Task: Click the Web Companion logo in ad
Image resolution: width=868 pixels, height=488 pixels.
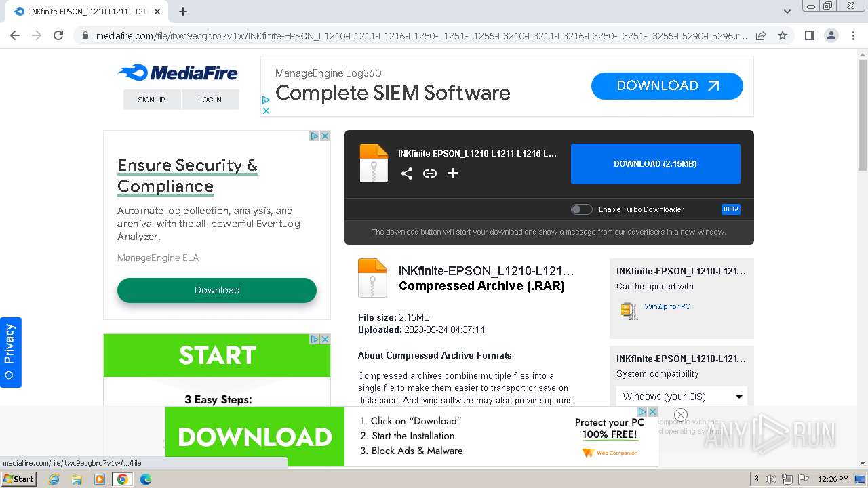Action: point(610,453)
